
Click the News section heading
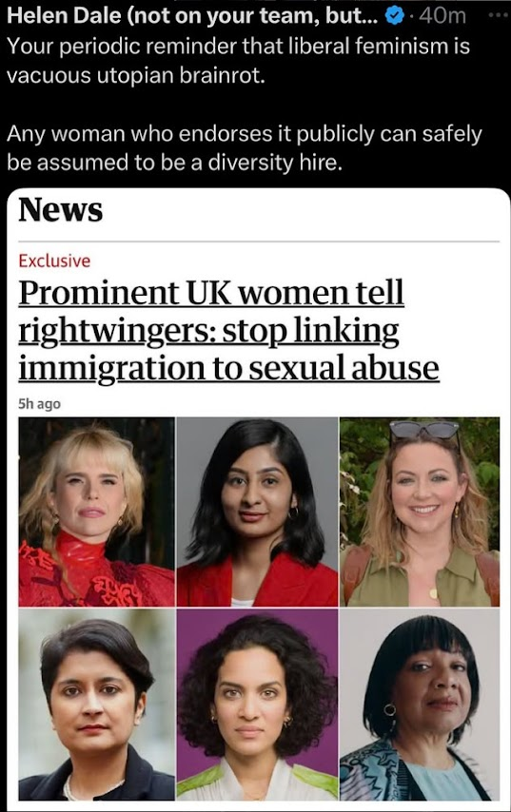pyautogui.click(x=61, y=210)
